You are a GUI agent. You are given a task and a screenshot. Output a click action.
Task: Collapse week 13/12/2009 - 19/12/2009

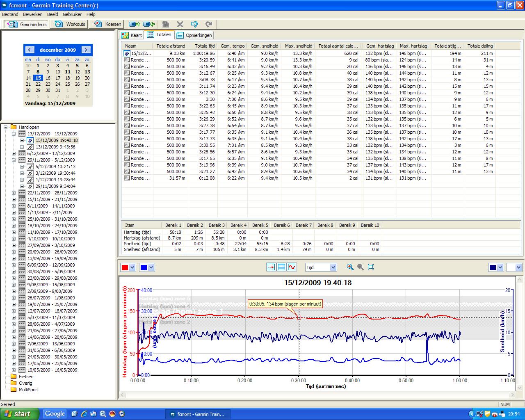click(x=14, y=134)
